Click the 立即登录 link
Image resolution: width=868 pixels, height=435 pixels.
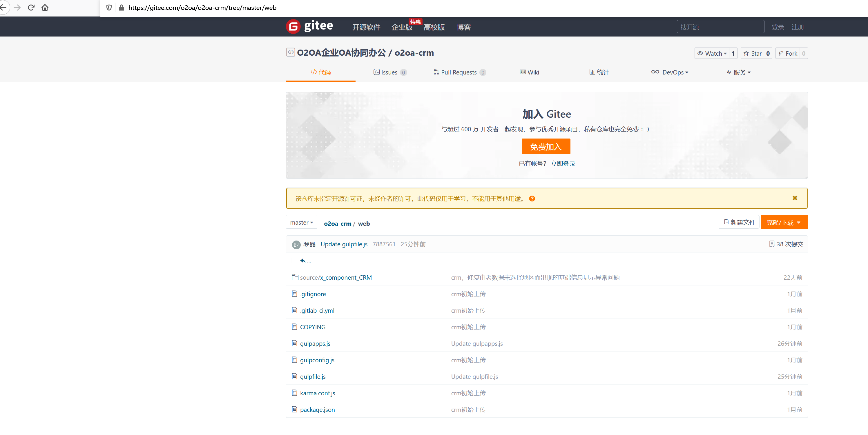tap(563, 164)
